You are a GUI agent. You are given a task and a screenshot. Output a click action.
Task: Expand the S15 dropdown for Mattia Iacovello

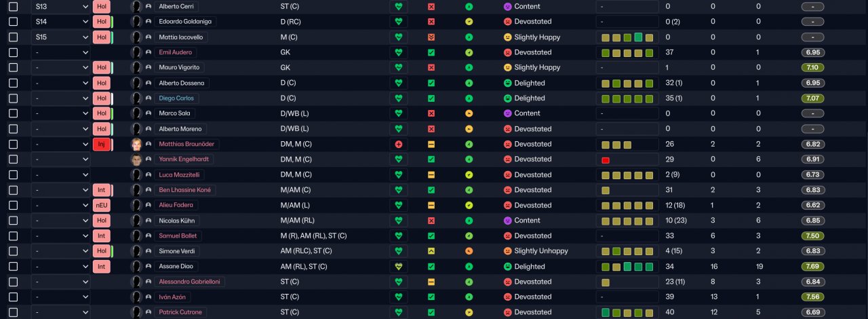click(61, 37)
